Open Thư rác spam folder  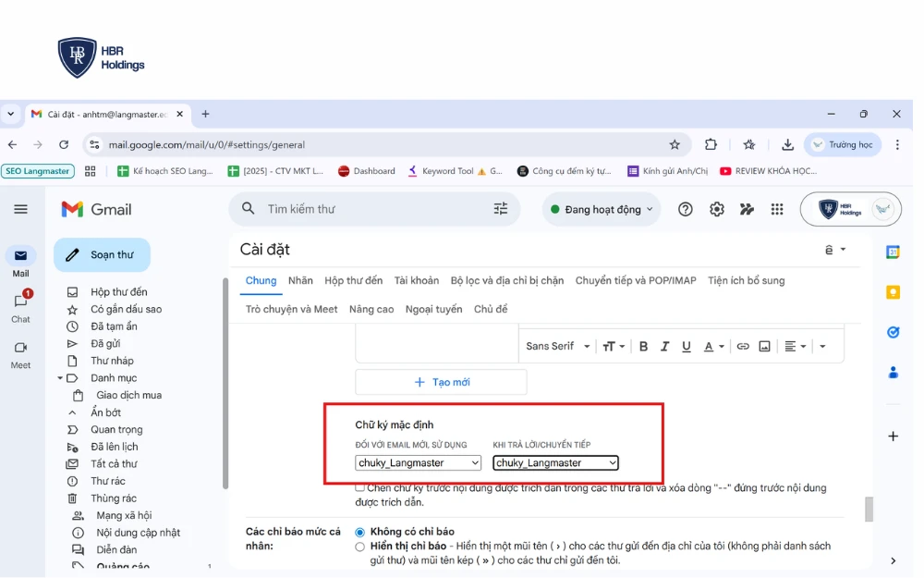pos(107,481)
